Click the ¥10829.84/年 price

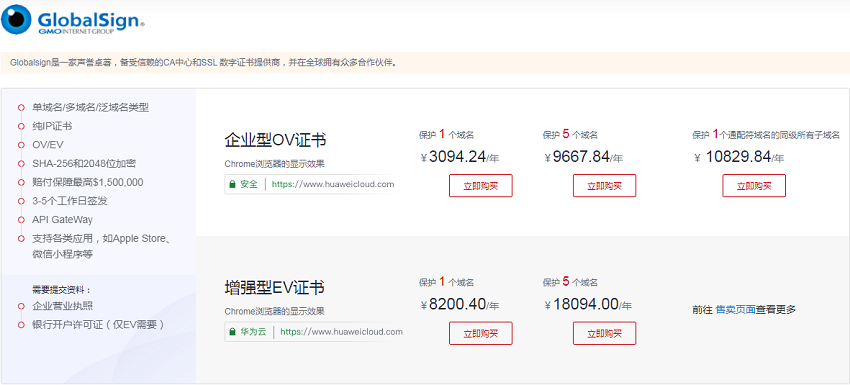[739, 157]
